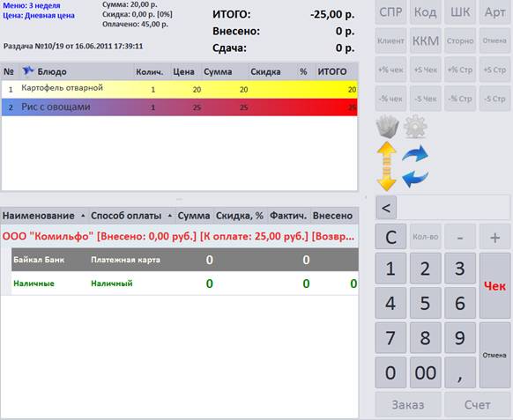Select the Код button
Screen dimensions: 513x420
coord(426,12)
